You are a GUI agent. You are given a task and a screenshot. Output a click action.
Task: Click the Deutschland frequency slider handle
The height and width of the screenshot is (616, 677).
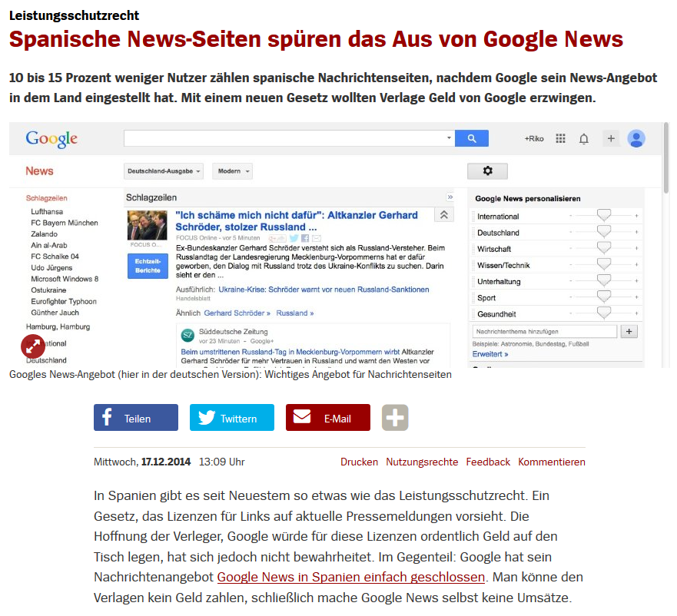(603, 231)
